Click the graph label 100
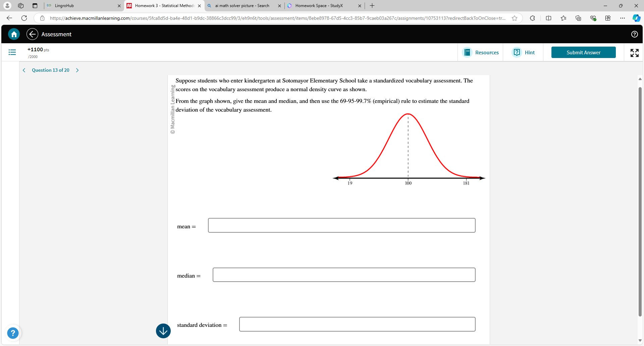This screenshot has height=346, width=644. point(408,183)
